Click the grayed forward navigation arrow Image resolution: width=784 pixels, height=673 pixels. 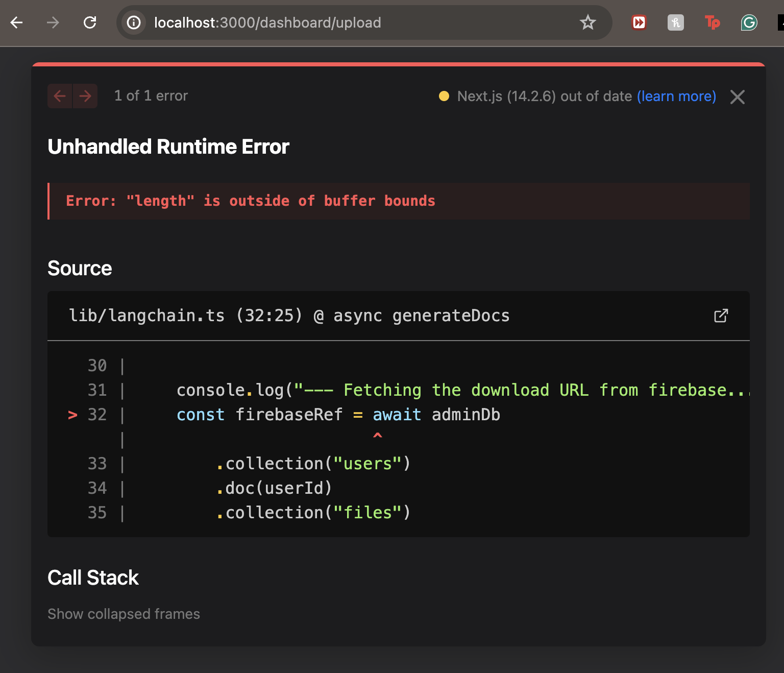pos(53,22)
